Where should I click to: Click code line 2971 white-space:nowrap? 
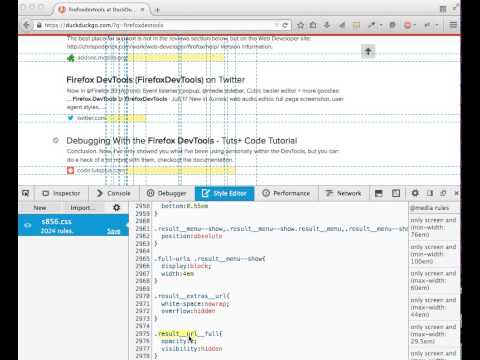[x=195, y=304]
